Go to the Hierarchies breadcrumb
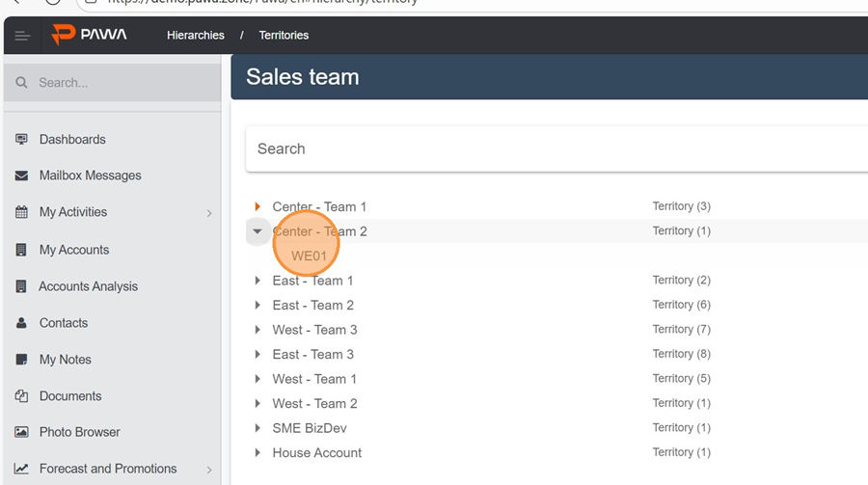 pos(195,36)
